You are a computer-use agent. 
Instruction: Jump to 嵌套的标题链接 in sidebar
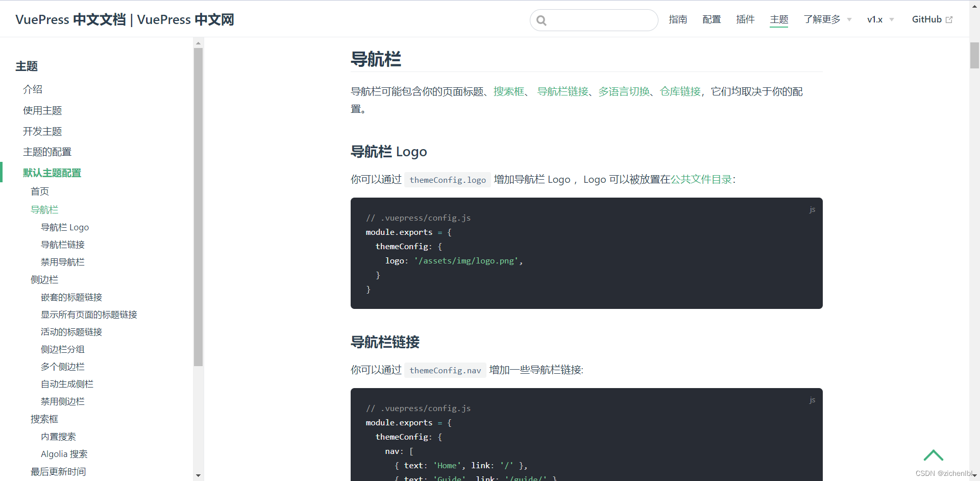click(71, 297)
